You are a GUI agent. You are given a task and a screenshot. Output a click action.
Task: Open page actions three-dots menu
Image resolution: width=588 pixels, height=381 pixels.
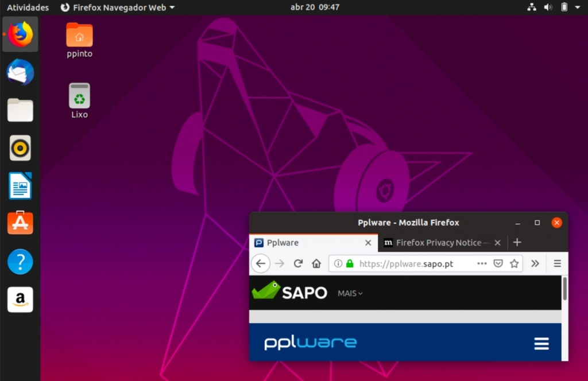[482, 264]
